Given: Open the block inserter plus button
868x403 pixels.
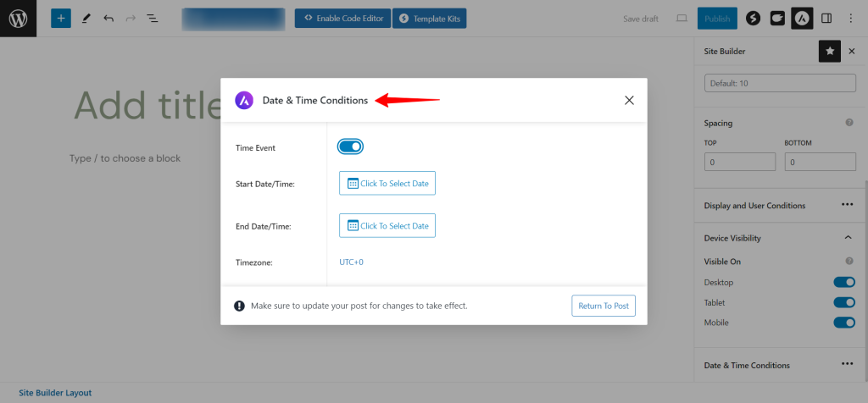Looking at the screenshot, I should click(61, 19).
